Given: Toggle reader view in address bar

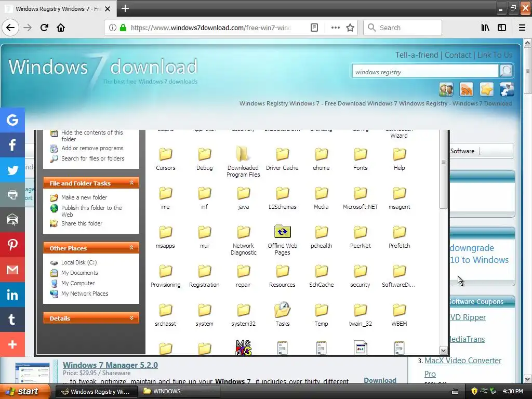Looking at the screenshot, I should pos(314,28).
